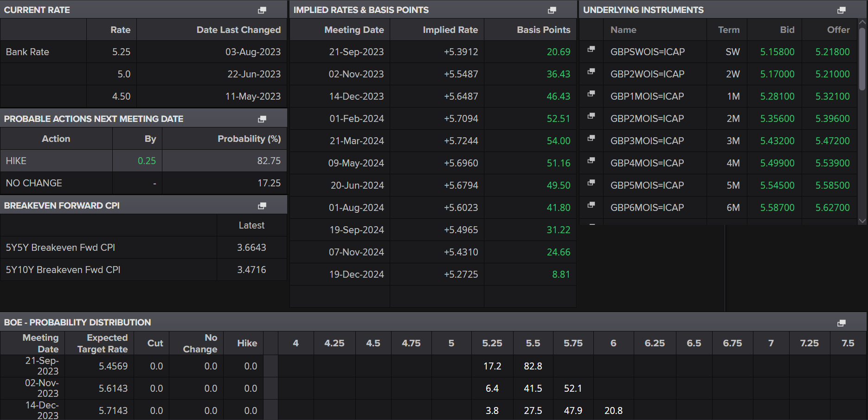868x420 pixels.
Task: Select the 5Y5Y Breakeven Fwd CPI row
Action: tap(60, 248)
